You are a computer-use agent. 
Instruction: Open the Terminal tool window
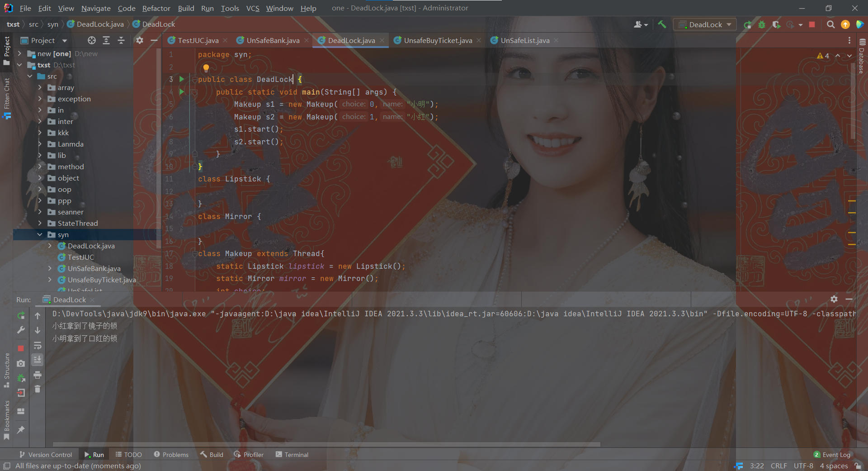pyautogui.click(x=292, y=455)
